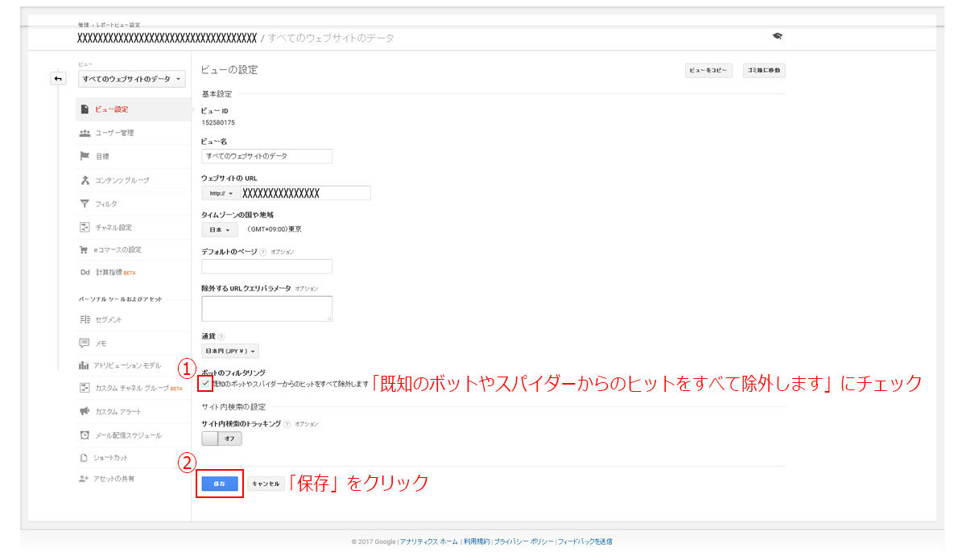Click the ユーザー管理 people icon
Viewport: 966px width, 560px height.
(85, 133)
